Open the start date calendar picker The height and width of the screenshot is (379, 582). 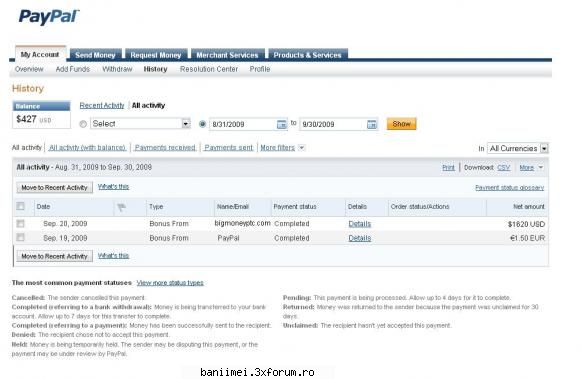pos(282,124)
